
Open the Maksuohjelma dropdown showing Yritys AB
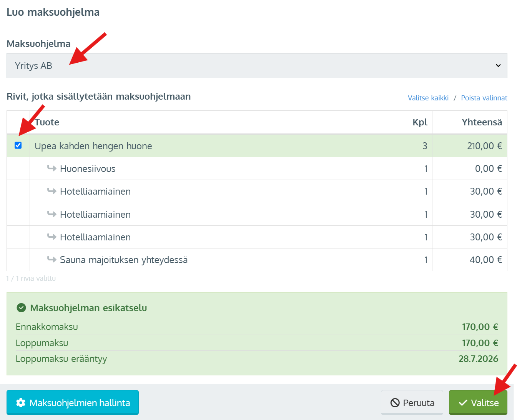point(257,65)
